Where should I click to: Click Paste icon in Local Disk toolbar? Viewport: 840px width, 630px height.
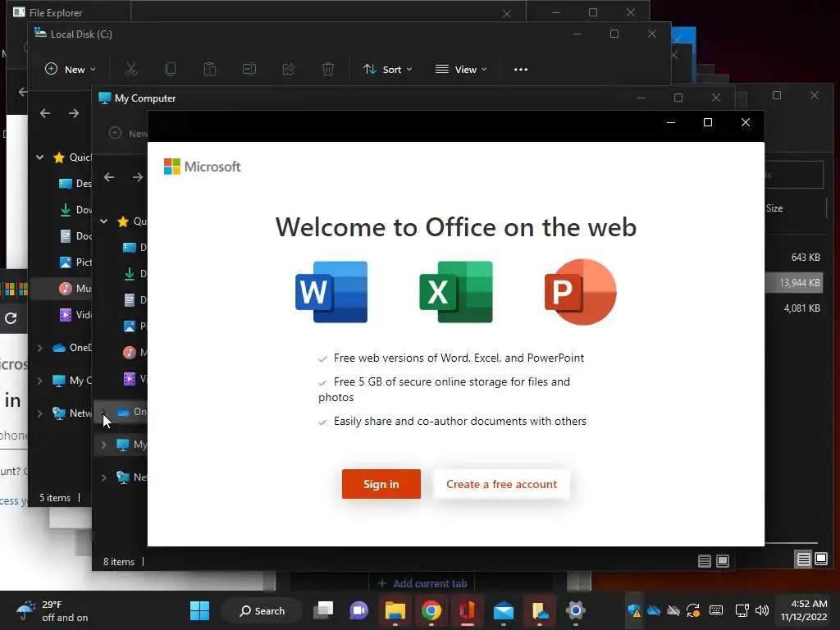[x=210, y=69]
